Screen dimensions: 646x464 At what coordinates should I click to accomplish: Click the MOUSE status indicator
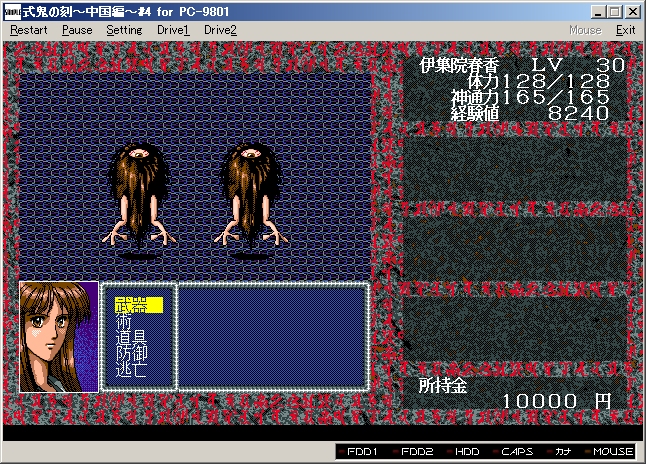point(609,452)
